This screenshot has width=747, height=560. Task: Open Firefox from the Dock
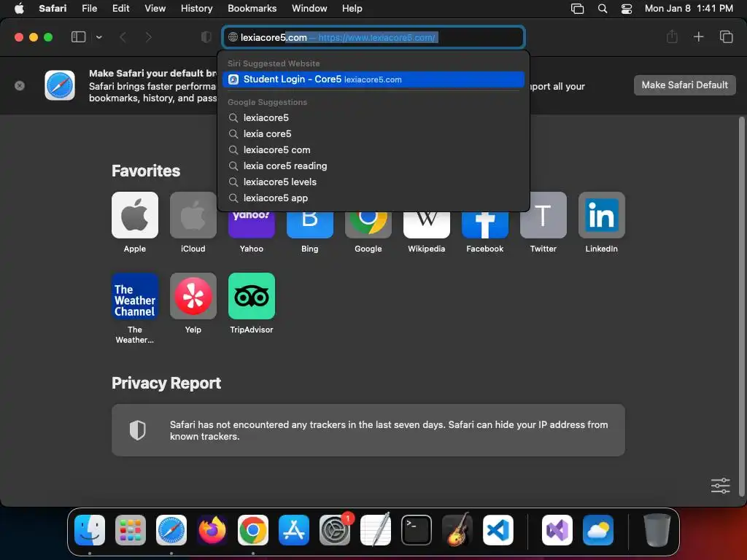pos(212,529)
